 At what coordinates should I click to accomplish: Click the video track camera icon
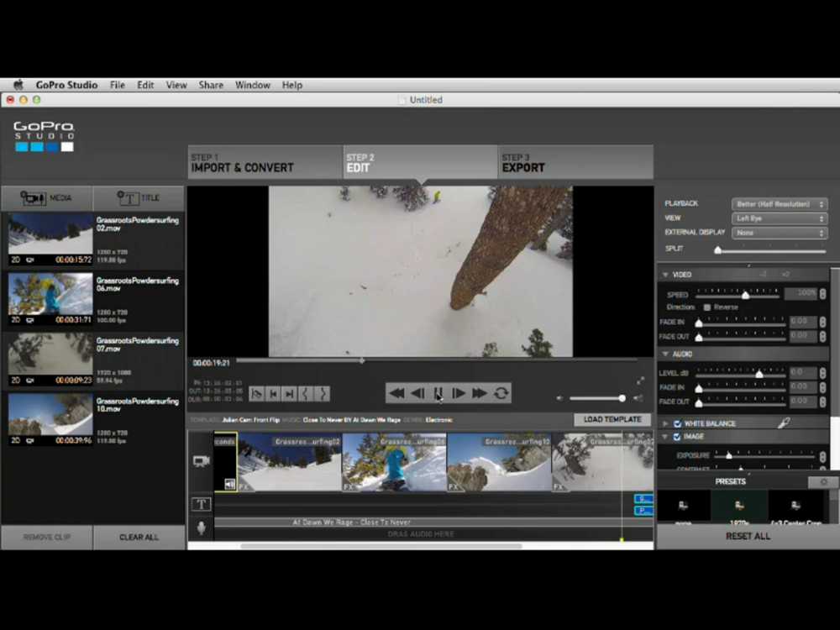[201, 461]
